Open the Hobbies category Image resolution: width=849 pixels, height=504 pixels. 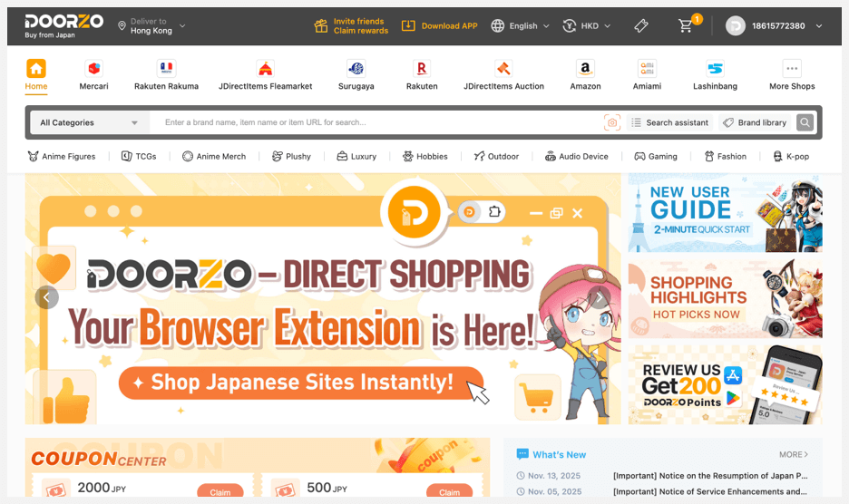pos(425,157)
